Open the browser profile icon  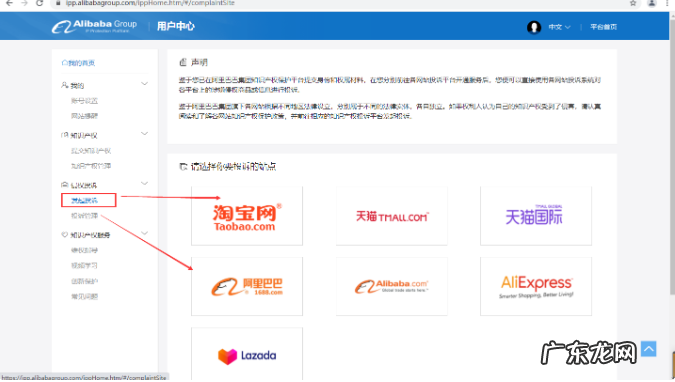(x=652, y=3)
